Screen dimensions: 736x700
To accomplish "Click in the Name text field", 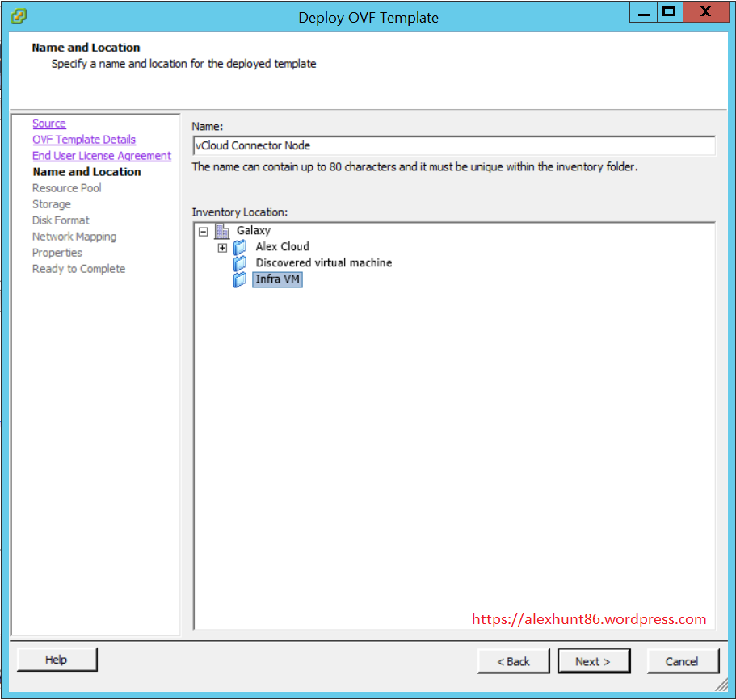I will coord(454,145).
